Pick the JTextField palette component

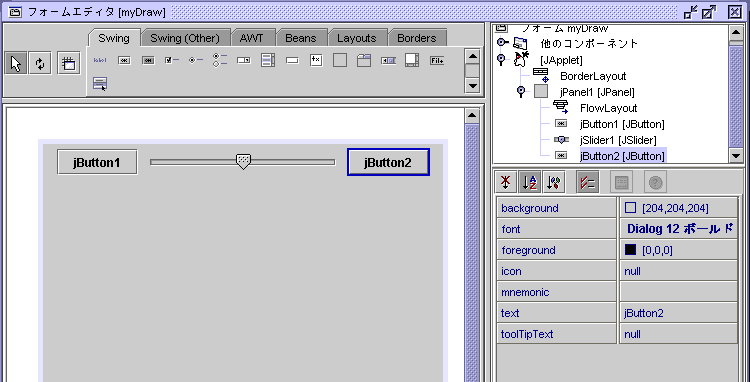(x=292, y=60)
